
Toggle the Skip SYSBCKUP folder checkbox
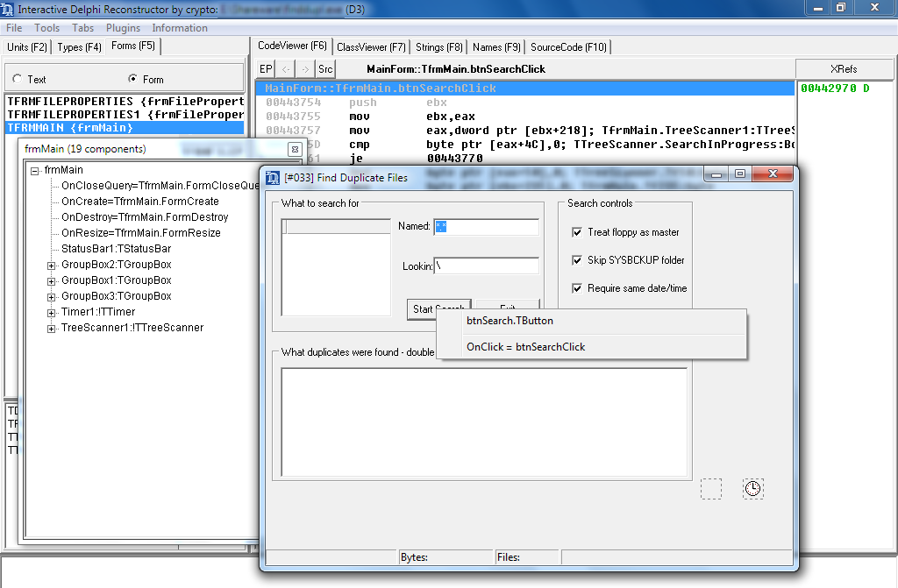577,260
